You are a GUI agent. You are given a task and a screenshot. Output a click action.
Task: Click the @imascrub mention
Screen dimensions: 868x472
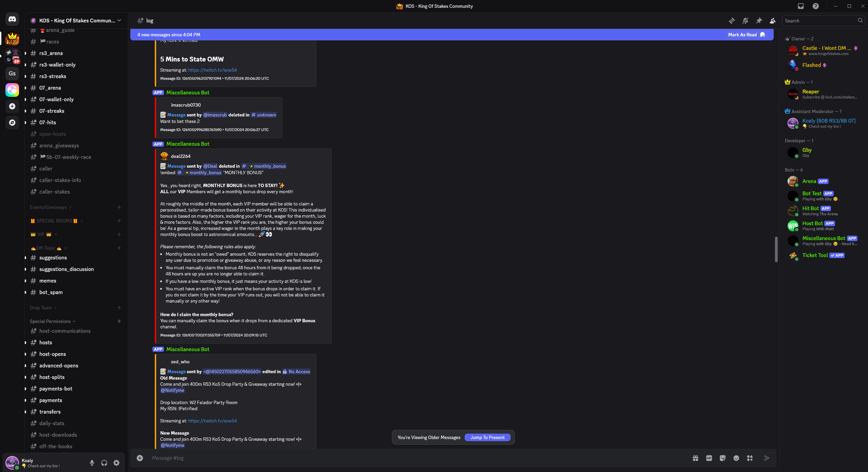215,115
